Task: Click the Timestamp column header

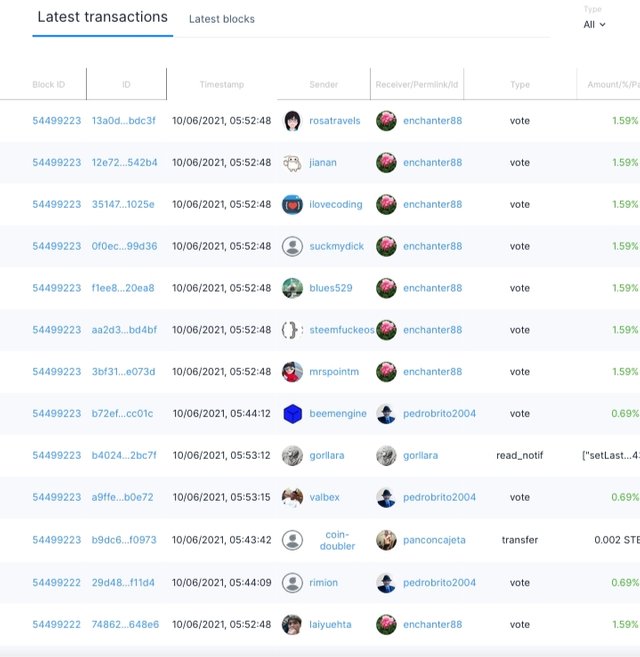Action: (x=222, y=85)
